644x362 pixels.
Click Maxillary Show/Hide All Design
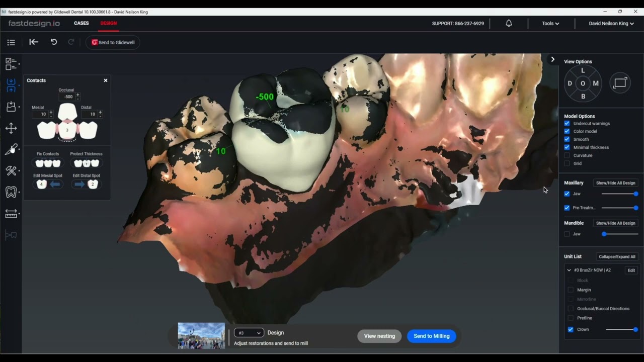[x=616, y=183]
